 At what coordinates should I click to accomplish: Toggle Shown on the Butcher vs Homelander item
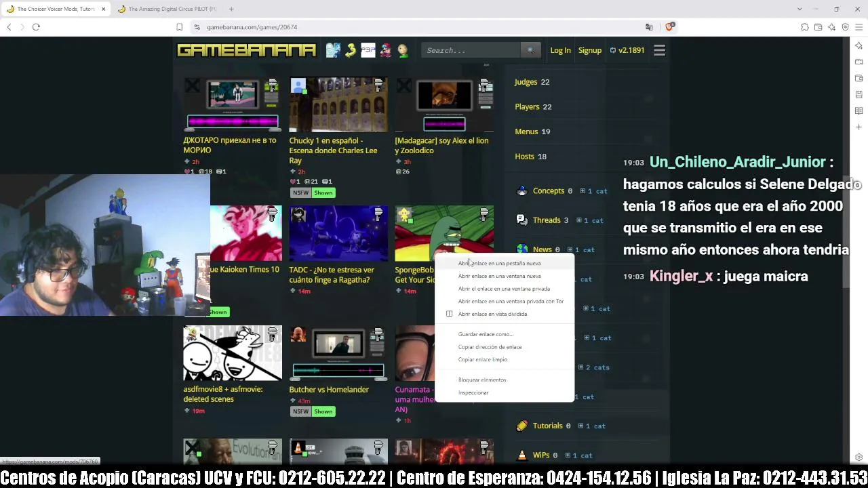(323, 411)
